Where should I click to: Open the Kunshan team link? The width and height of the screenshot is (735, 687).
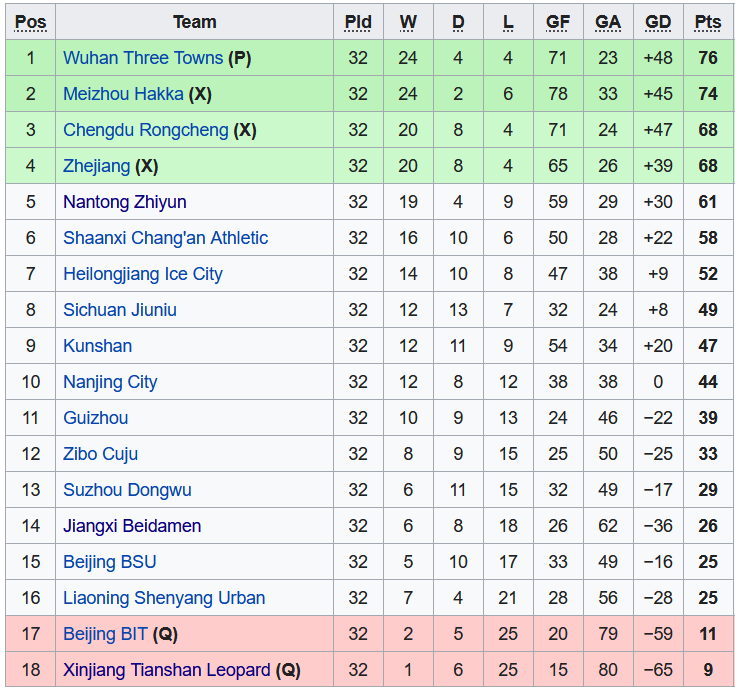point(97,346)
